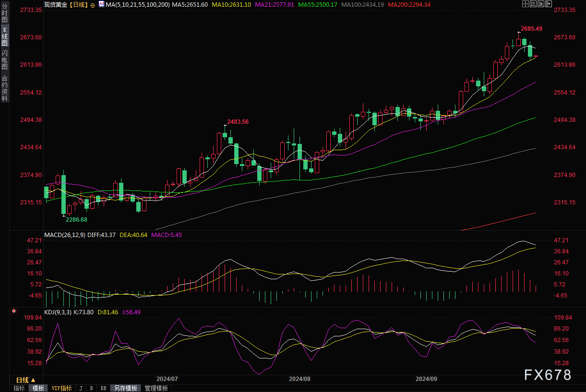Screen dimensions: 586x392
Task: Click the 管理模板 button
Action: coord(156,388)
